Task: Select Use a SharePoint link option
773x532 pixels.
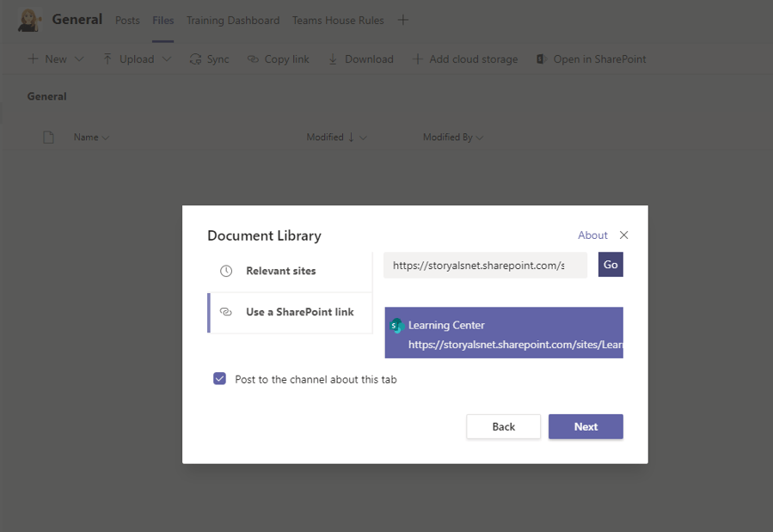Action: (291, 312)
